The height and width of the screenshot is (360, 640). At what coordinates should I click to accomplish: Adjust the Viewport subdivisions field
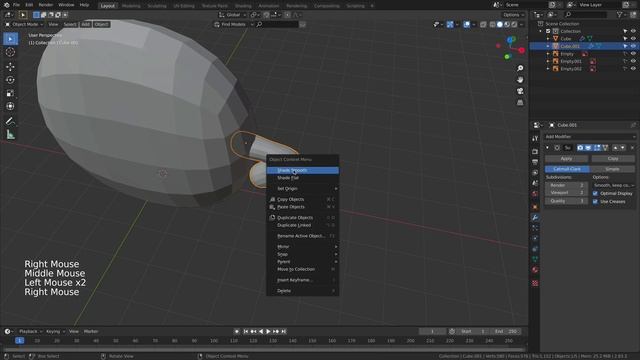pos(566,193)
